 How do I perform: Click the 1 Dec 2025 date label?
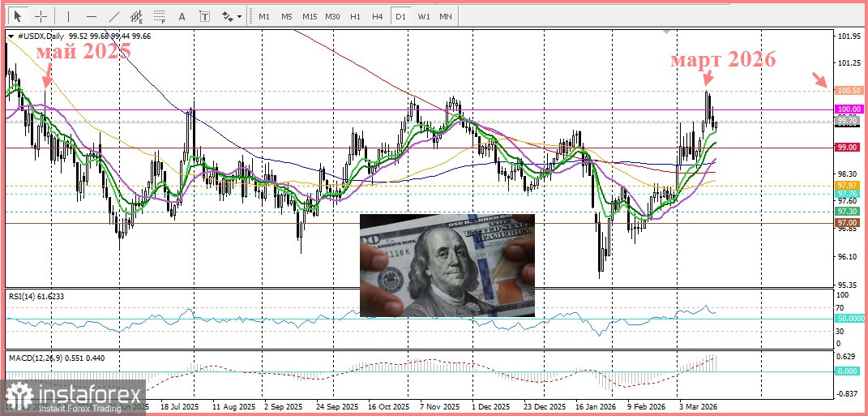coord(492,406)
